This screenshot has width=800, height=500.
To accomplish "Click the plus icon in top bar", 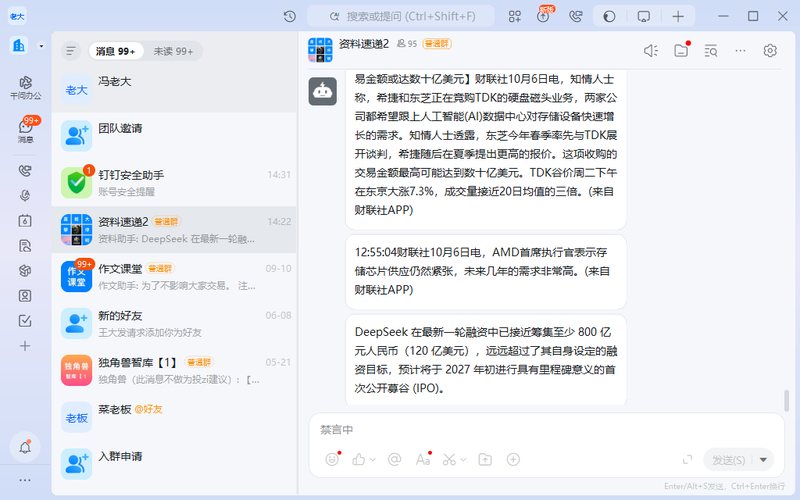I will pos(678,16).
